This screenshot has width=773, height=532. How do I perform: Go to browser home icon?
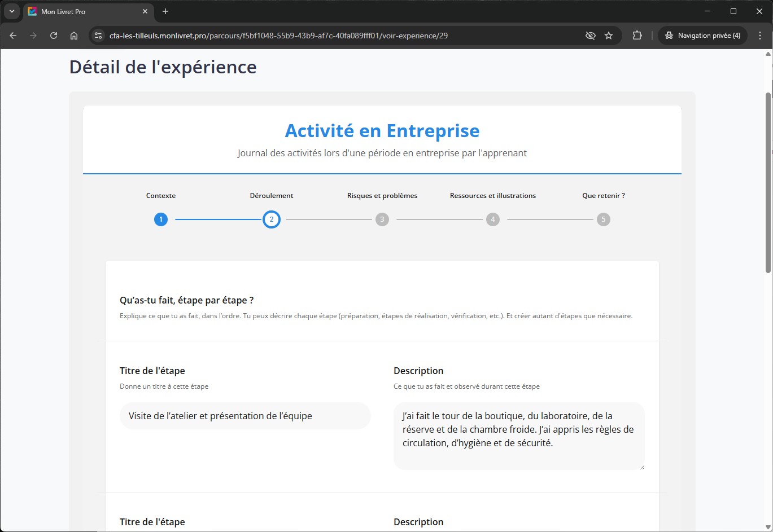[74, 36]
